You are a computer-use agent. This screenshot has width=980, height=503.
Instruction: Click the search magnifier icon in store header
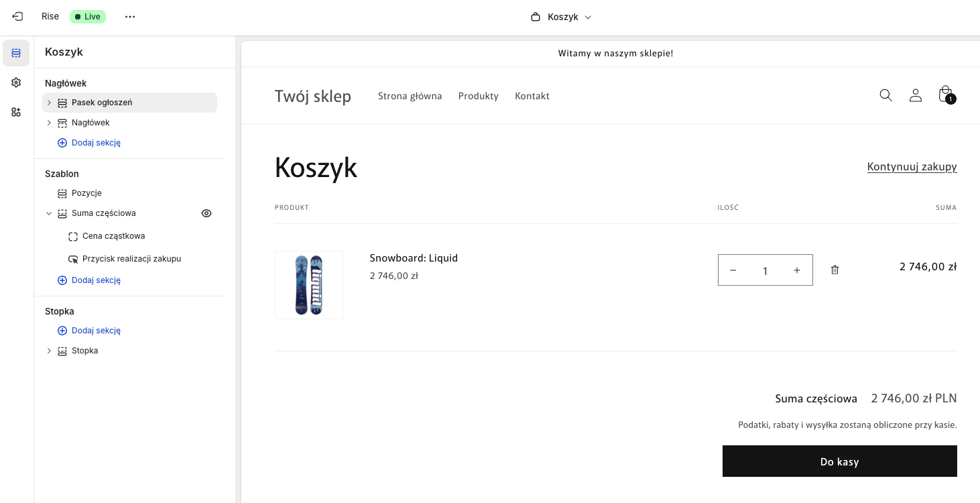pyautogui.click(x=885, y=95)
